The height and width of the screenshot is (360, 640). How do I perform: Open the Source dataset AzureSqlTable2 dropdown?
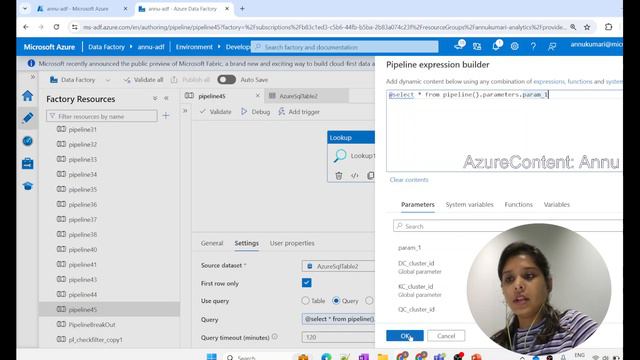coord(338,266)
